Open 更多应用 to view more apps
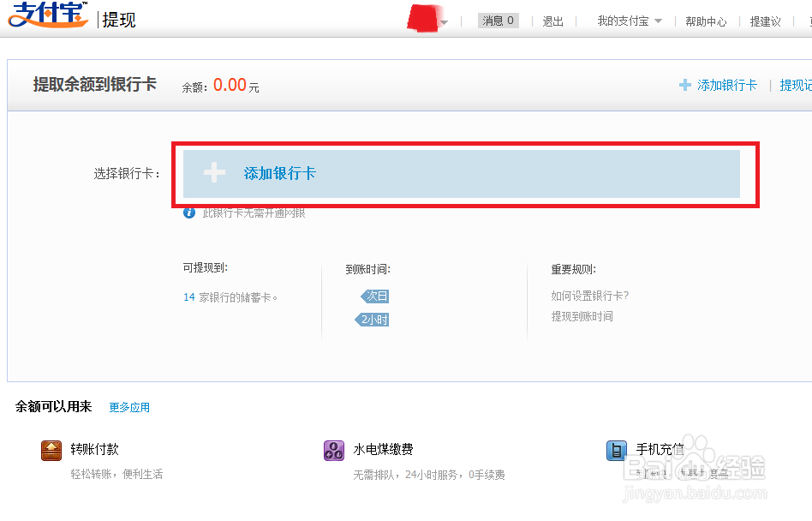 pyautogui.click(x=129, y=407)
